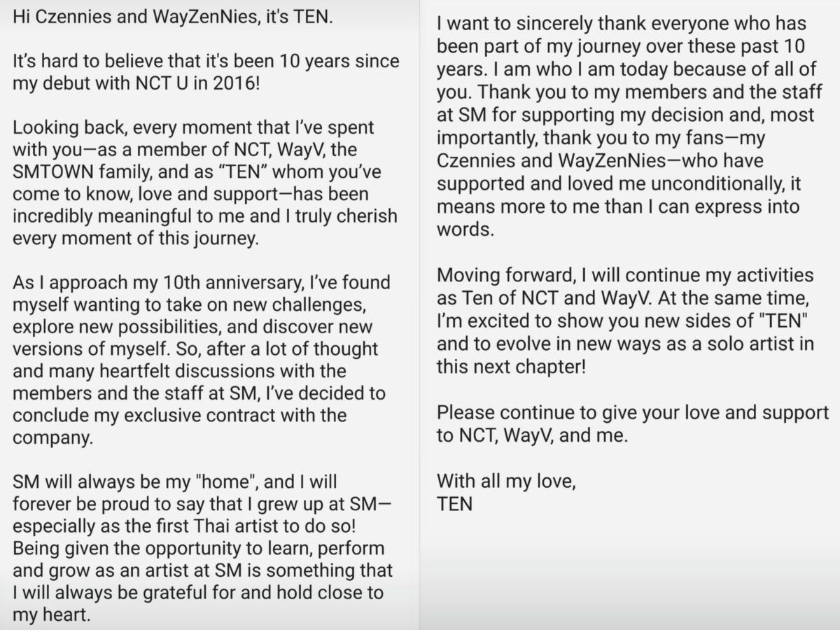Click the word "company." ending the contract paragraph
Image resolution: width=840 pixels, height=630 pixels.
tap(52, 438)
